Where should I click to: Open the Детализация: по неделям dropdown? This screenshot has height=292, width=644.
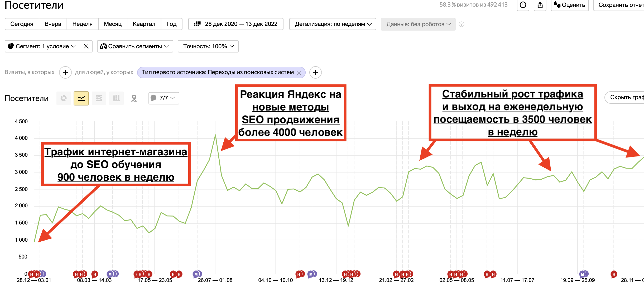[x=333, y=24]
